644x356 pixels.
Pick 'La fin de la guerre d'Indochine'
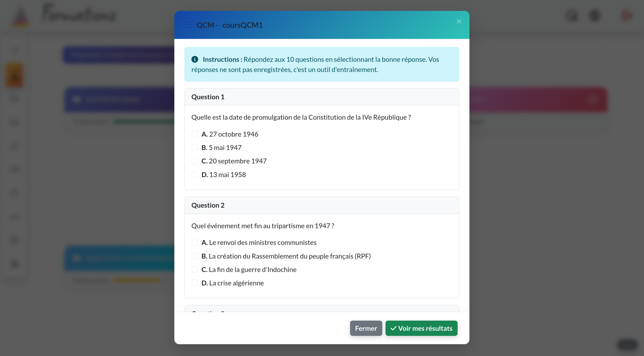click(x=195, y=269)
